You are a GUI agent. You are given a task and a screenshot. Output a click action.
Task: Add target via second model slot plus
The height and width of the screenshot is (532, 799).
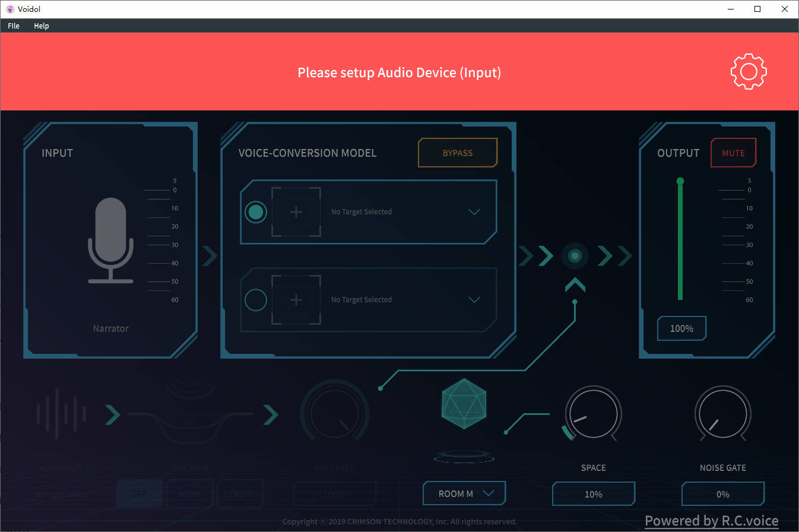pyautogui.click(x=296, y=300)
